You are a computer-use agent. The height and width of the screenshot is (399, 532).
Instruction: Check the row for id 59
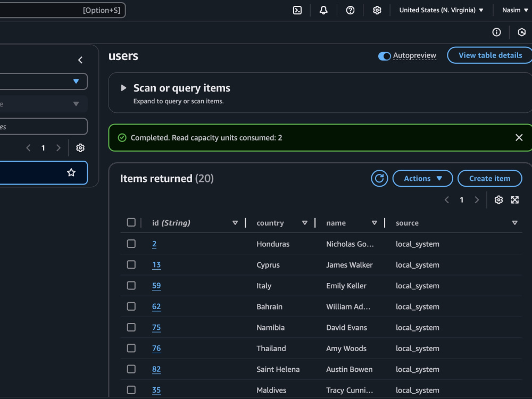point(131,285)
